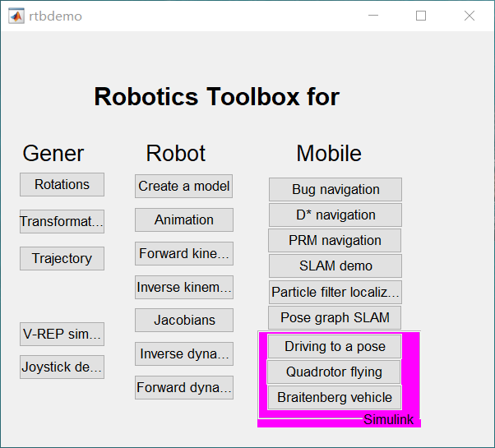
Task: Click the Jacobians button
Action: (x=184, y=321)
